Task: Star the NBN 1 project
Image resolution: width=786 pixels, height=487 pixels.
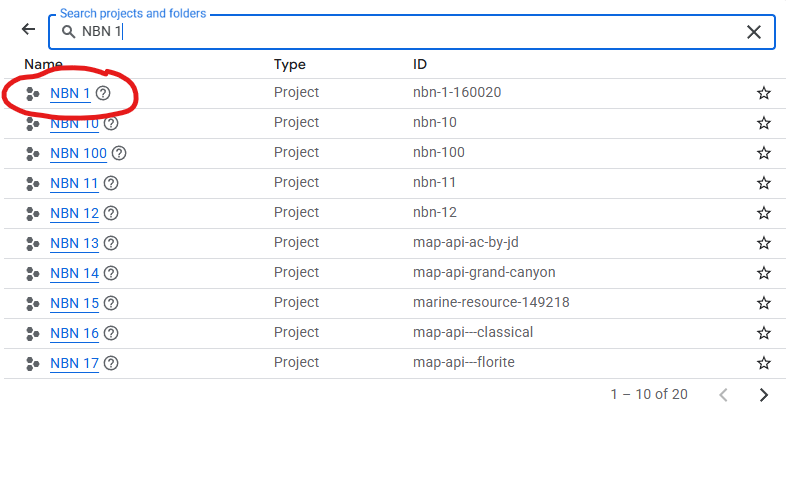Action: point(764,93)
